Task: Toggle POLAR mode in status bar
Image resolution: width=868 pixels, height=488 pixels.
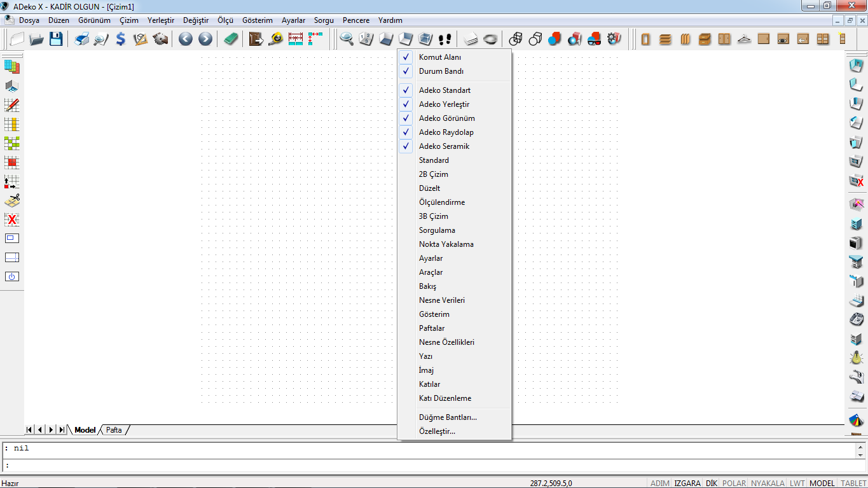Action: 734,483
